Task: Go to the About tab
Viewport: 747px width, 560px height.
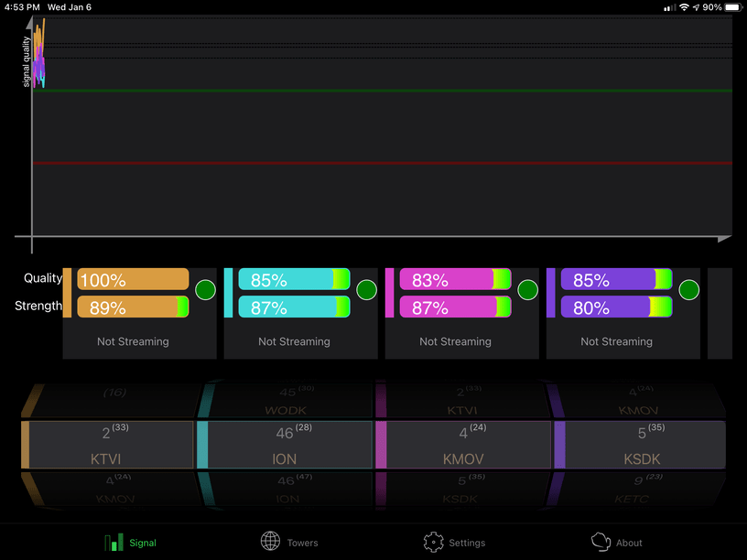Action: pyautogui.click(x=614, y=543)
